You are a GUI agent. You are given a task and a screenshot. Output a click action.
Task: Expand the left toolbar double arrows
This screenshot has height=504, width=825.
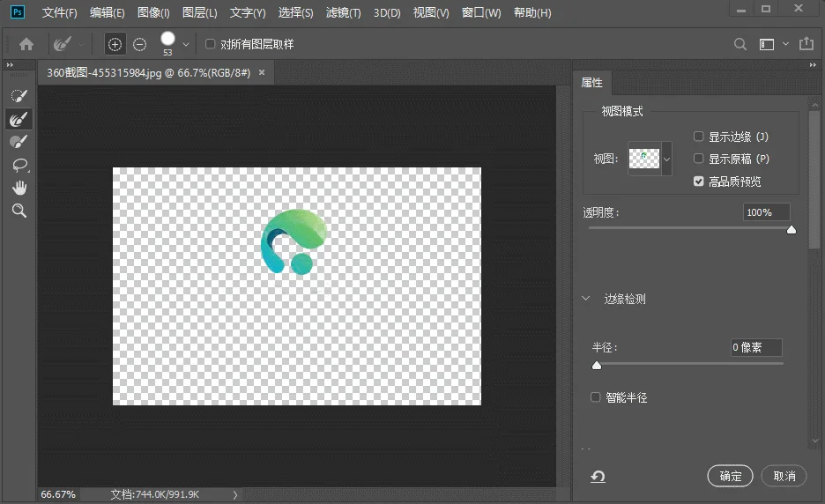click(x=10, y=64)
